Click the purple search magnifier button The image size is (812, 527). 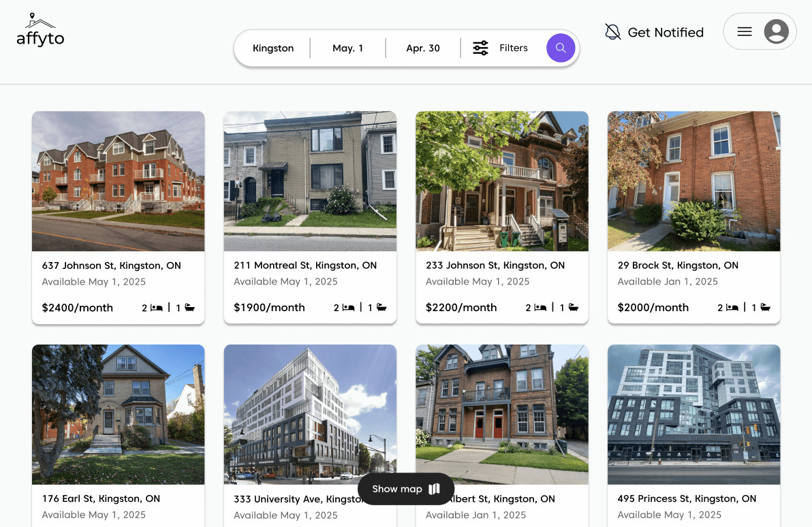561,48
